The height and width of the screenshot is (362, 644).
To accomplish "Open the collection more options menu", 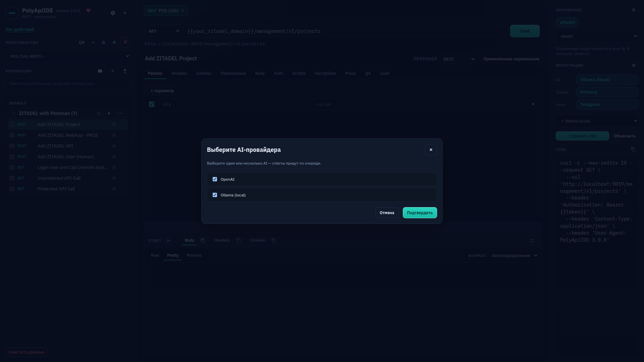I will [x=120, y=113].
